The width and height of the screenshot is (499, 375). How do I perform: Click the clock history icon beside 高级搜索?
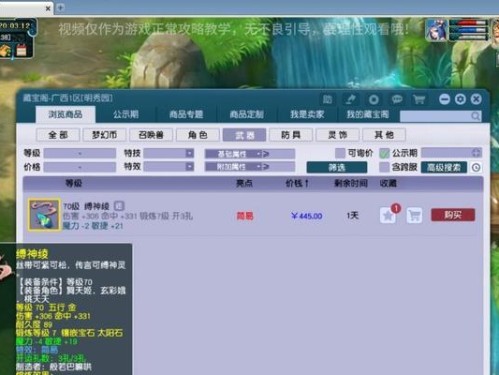476,167
